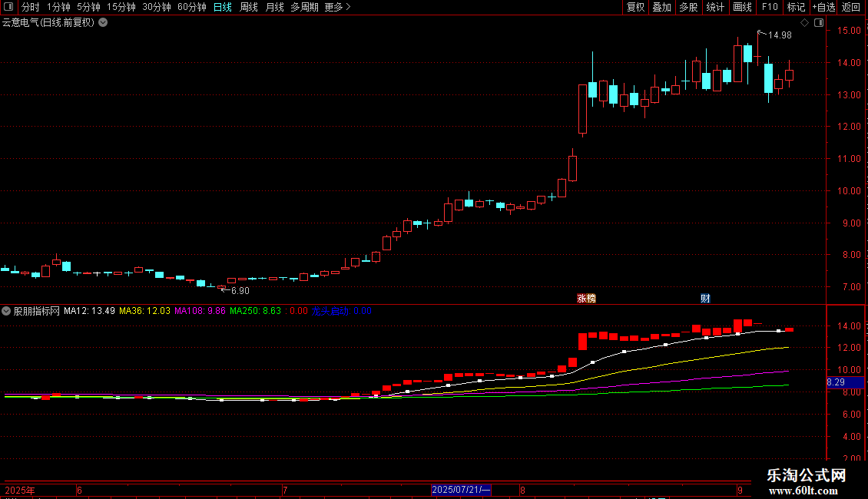
Task: Toggle the side panel icon in chart corner
Action: 819,23
